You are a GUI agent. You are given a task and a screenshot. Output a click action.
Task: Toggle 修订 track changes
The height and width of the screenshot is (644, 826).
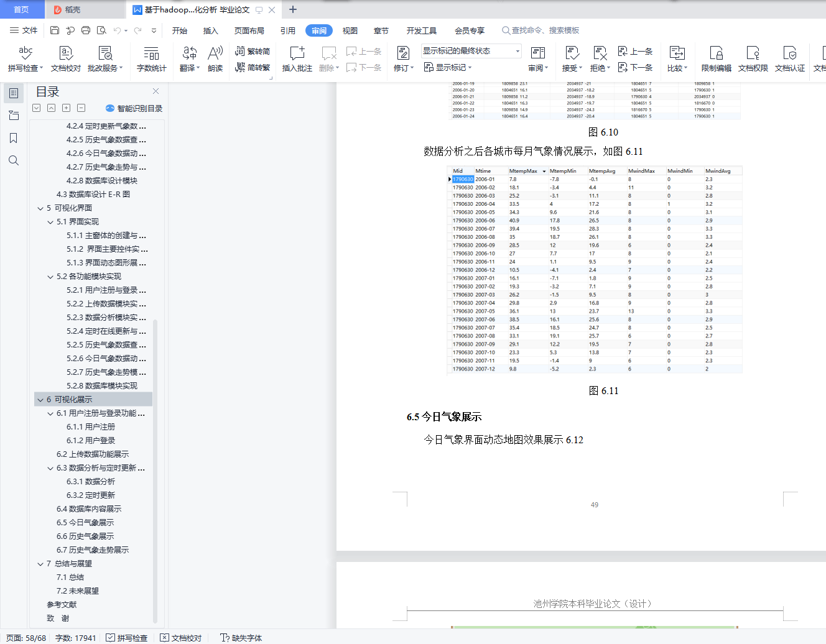(x=403, y=59)
